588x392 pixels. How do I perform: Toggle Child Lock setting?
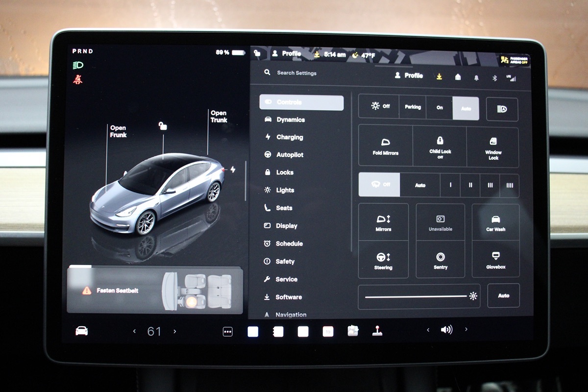pos(440,146)
